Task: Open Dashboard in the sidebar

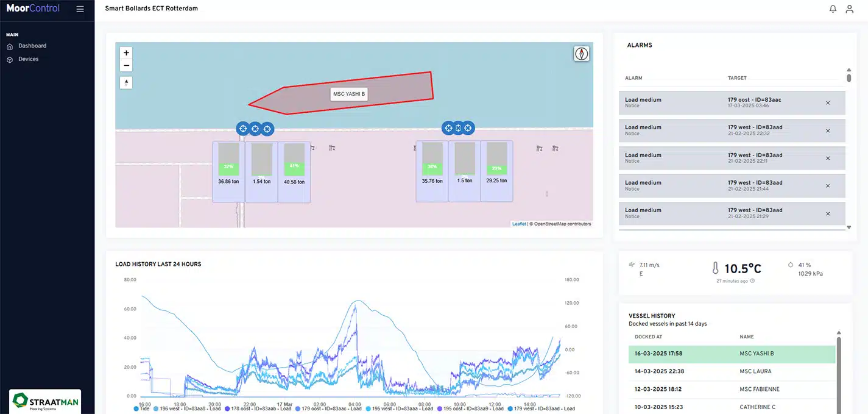Action: (32, 46)
